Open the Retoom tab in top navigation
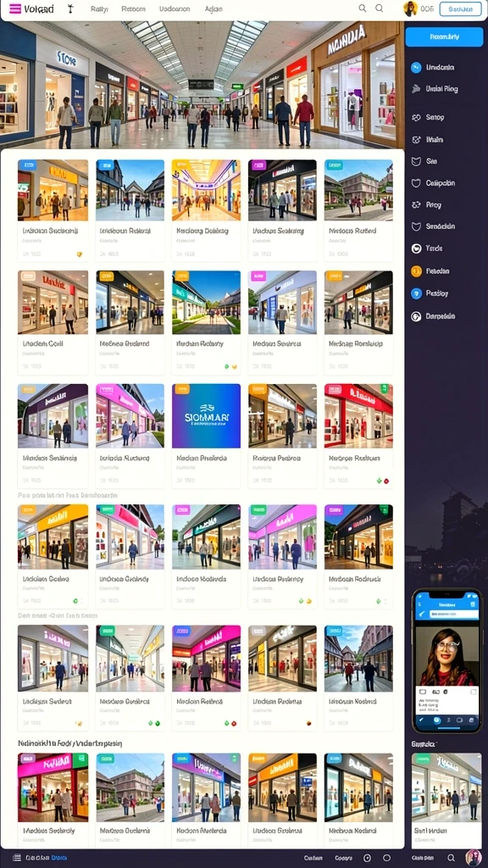The image size is (488, 868). coord(133,8)
